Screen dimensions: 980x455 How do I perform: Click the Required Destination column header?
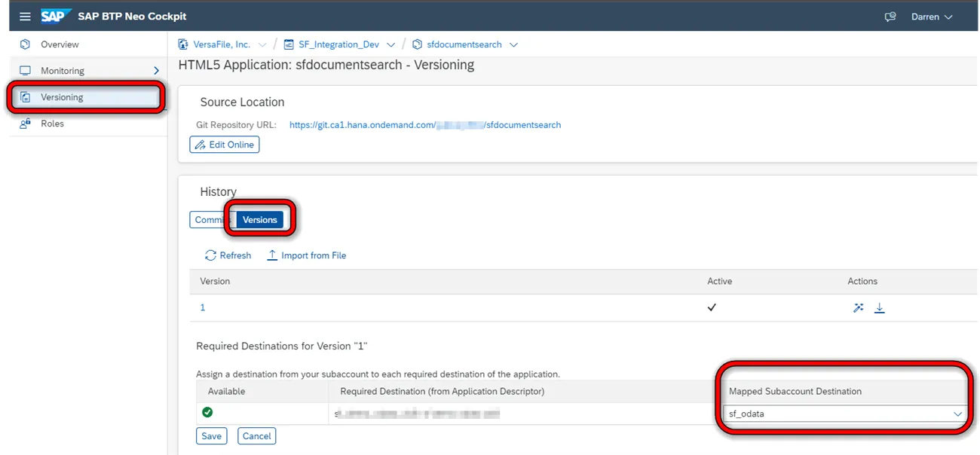pyautogui.click(x=442, y=392)
